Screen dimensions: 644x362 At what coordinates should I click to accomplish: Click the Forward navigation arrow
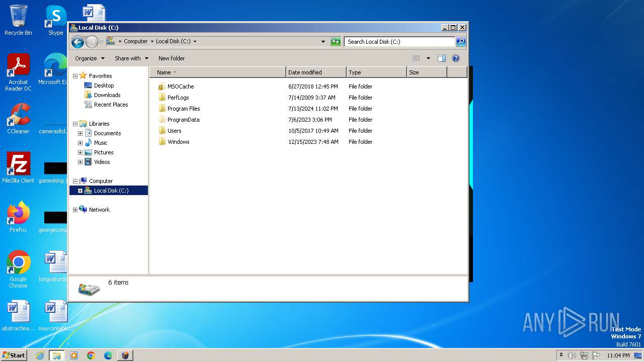tap(92, 42)
